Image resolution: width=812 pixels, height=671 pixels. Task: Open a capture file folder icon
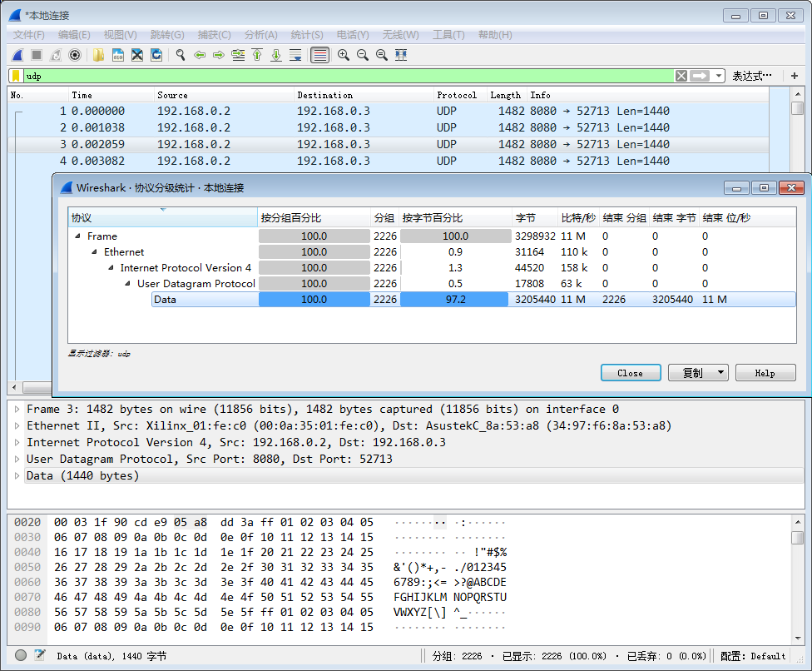click(x=98, y=55)
